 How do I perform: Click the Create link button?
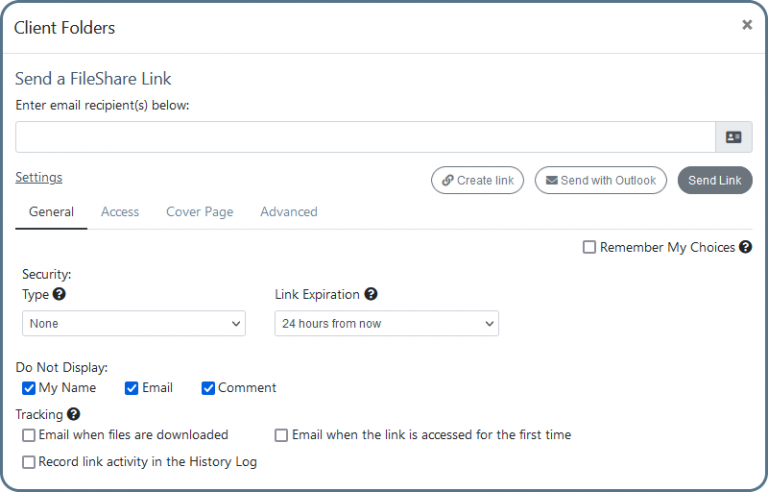coord(477,180)
